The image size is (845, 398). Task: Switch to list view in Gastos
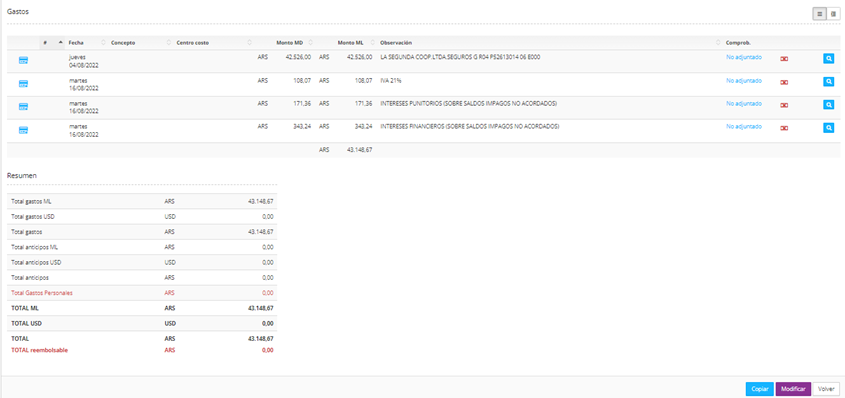[x=820, y=15]
